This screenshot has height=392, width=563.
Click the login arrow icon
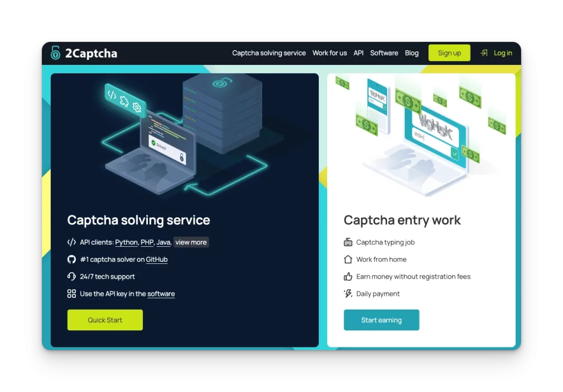(484, 53)
